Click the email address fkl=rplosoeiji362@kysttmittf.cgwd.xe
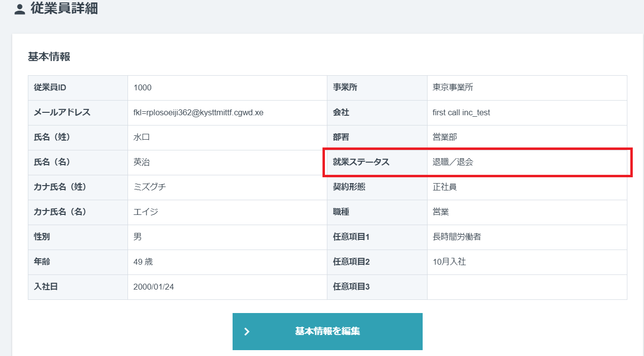This screenshot has width=644, height=356. tap(198, 112)
